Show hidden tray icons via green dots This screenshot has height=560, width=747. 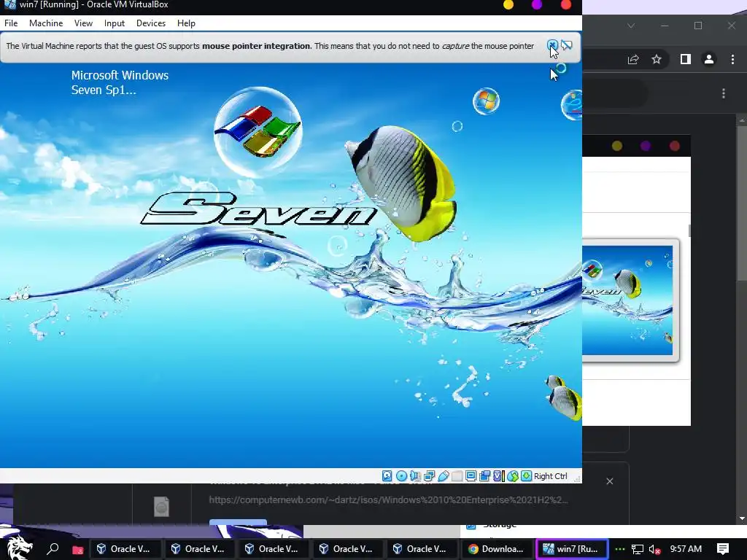click(620, 550)
